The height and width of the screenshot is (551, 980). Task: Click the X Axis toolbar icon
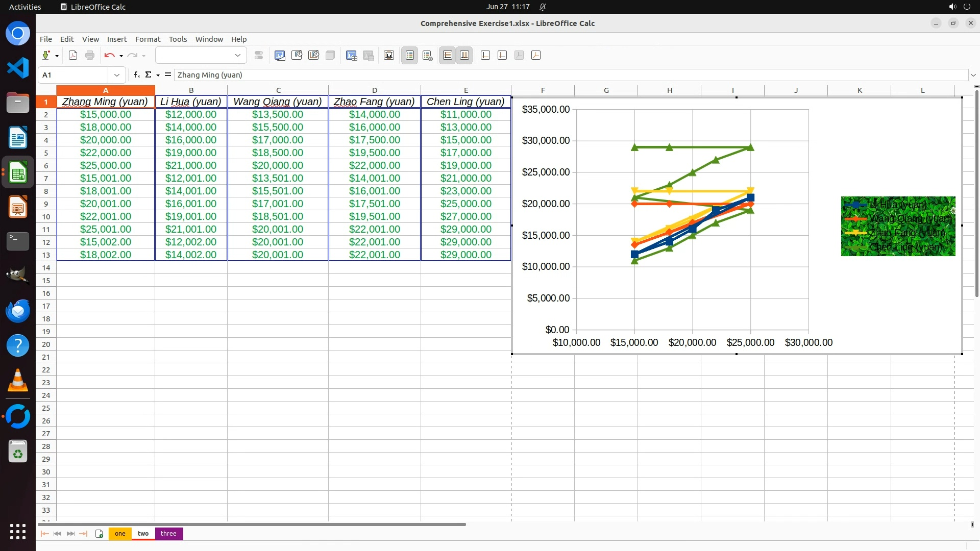(x=485, y=56)
